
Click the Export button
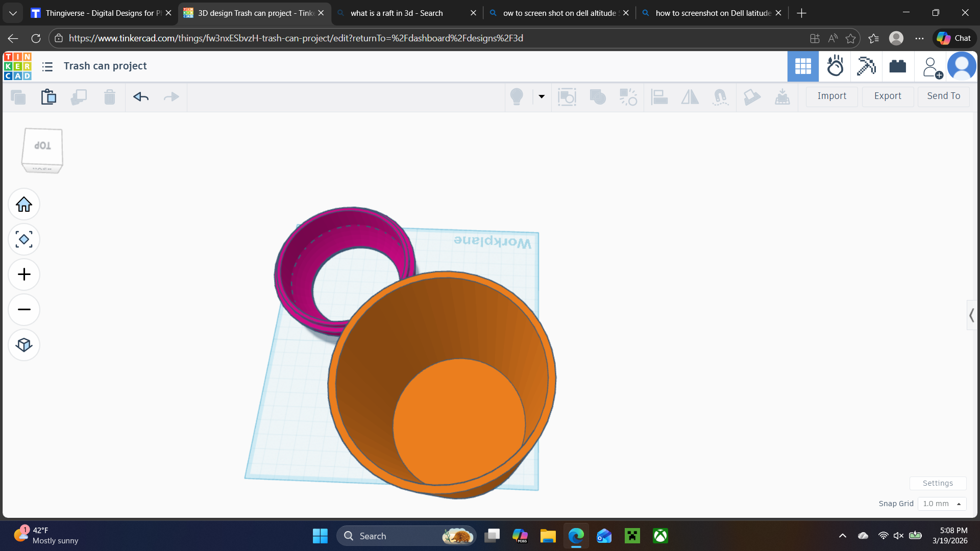click(888, 96)
